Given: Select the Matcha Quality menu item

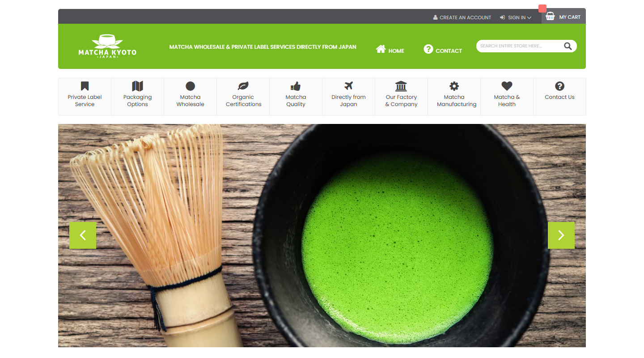Looking at the screenshot, I should point(296,97).
